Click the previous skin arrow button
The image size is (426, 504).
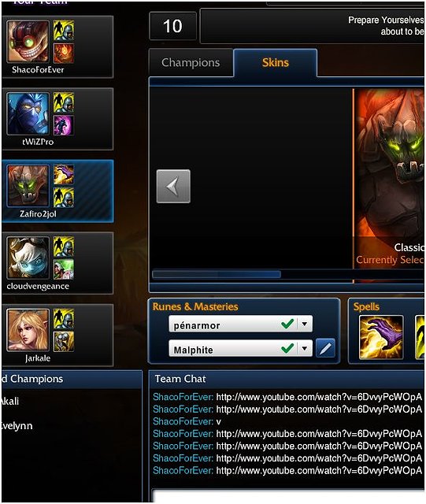173,186
